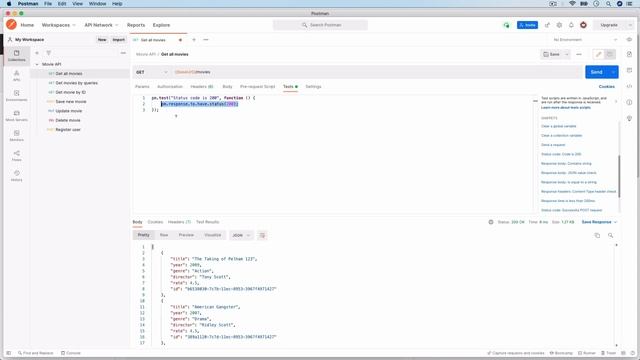Open the HTTP method GET dropdown
The height and width of the screenshot is (360, 640).
pyautogui.click(x=151, y=72)
